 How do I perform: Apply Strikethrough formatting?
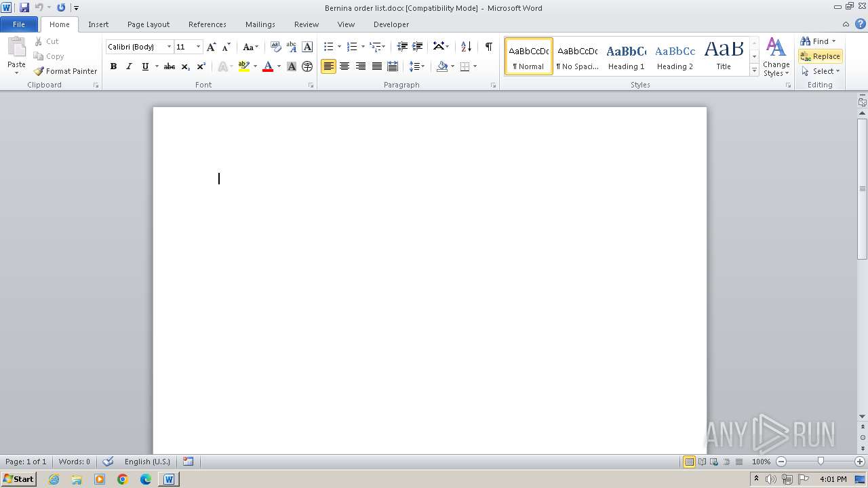click(x=170, y=66)
